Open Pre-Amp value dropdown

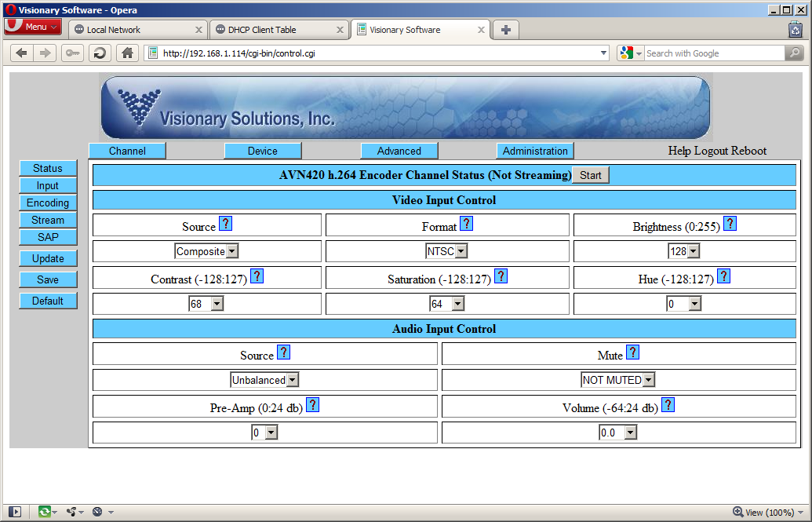click(x=264, y=433)
